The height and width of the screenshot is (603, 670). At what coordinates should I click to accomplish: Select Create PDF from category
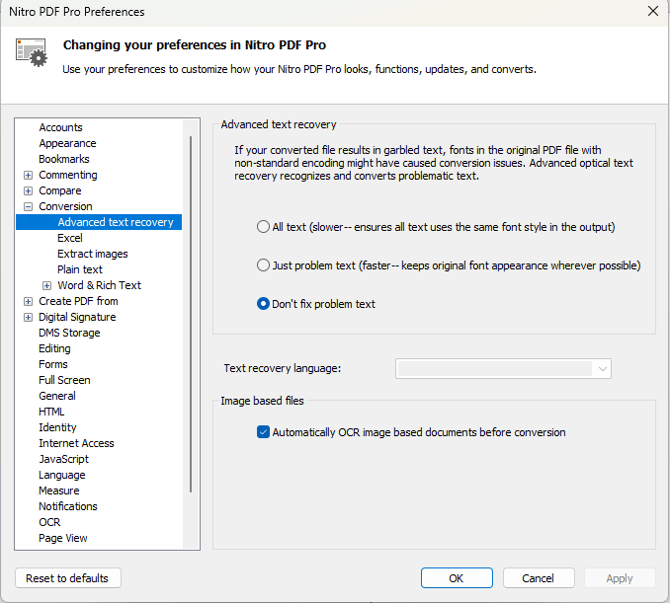pyautogui.click(x=78, y=301)
